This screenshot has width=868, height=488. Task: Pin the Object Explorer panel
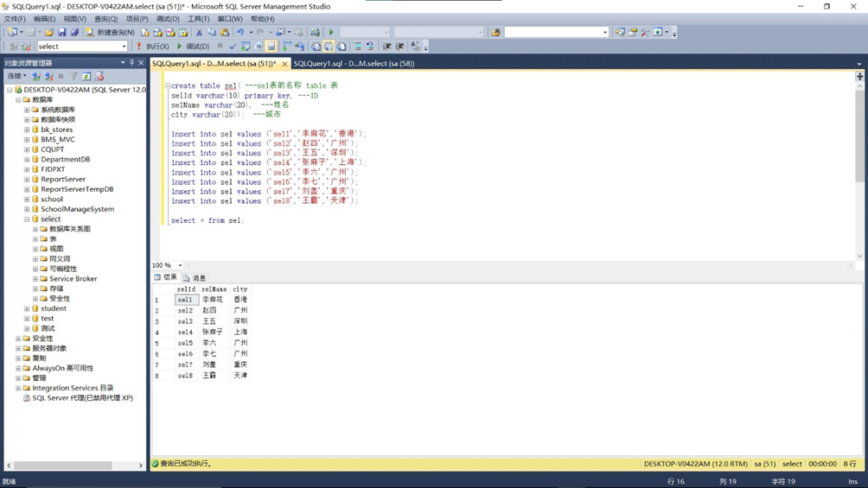(131, 62)
